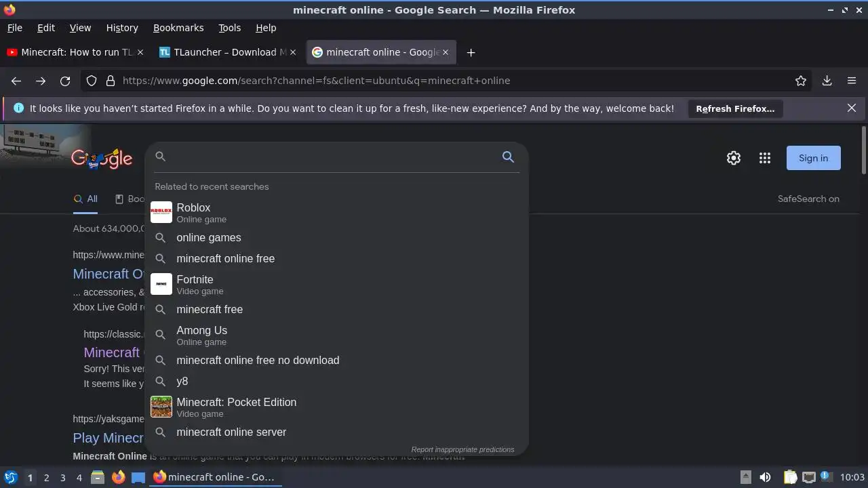Screen dimensions: 868x488
Task: Switch to the TLauncher Download tab
Action: click(229, 52)
